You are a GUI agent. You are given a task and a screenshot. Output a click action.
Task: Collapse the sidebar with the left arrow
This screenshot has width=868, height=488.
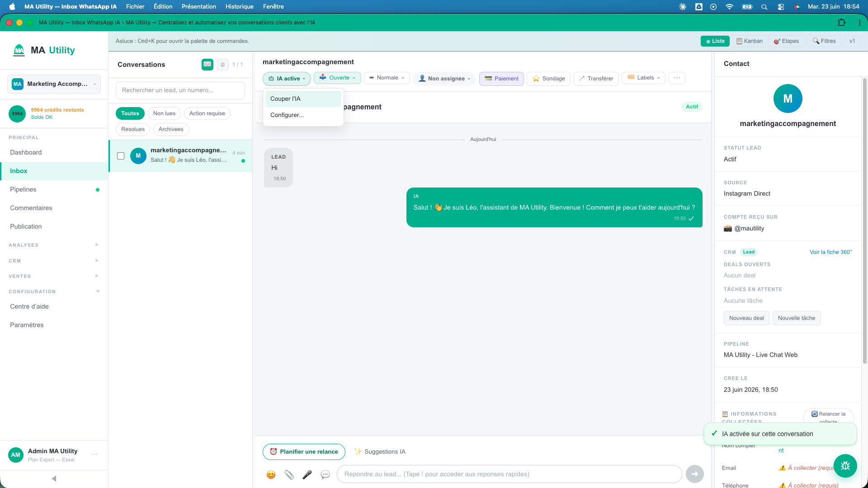tap(54, 479)
